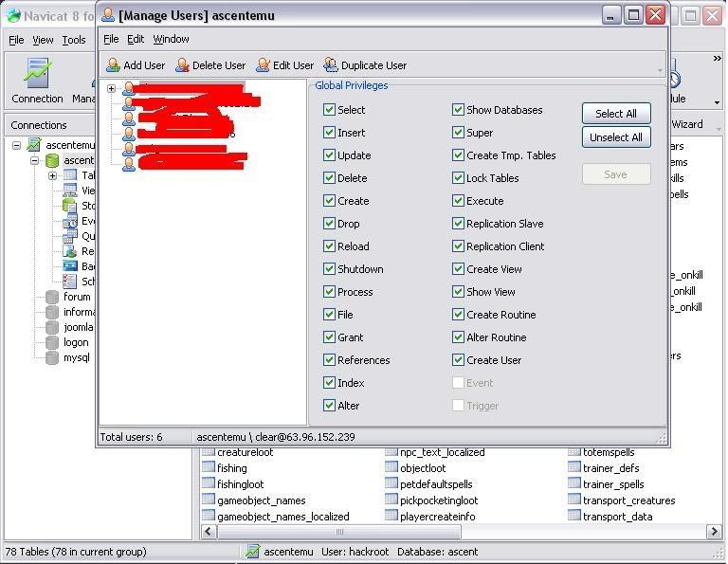Screen dimensions: 728x564
Task: Expand the first user in the user tree
Action: [x=112, y=88]
